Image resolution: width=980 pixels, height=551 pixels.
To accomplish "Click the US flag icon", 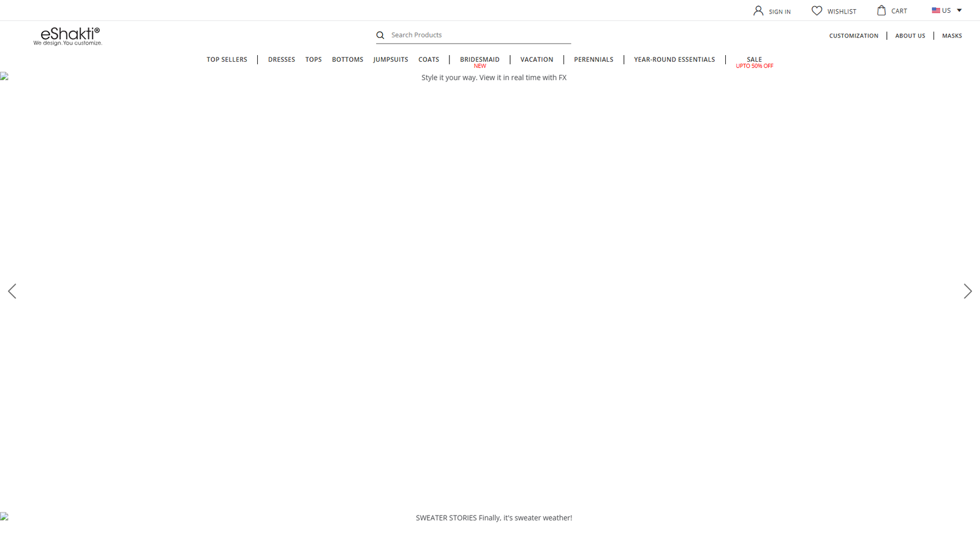I will [936, 10].
